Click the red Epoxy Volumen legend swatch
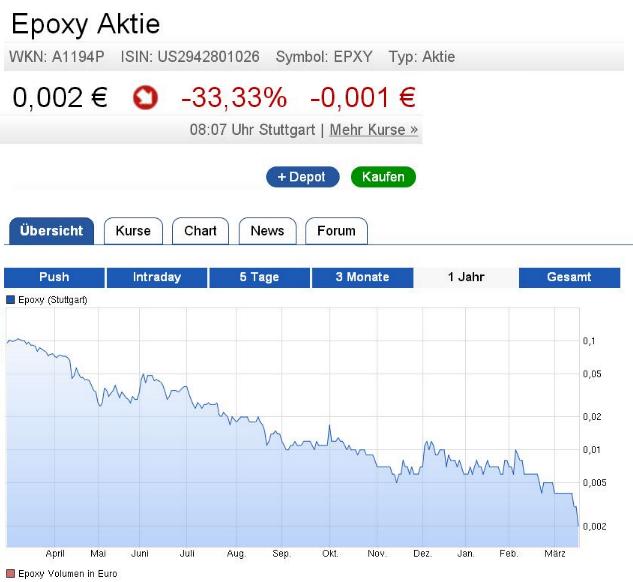 coord(10,574)
